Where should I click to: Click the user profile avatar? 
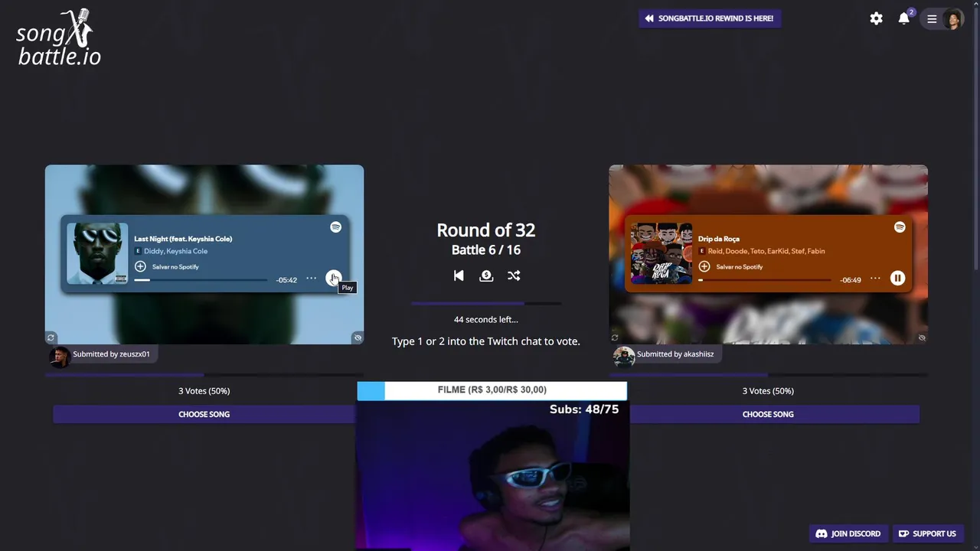952,19
